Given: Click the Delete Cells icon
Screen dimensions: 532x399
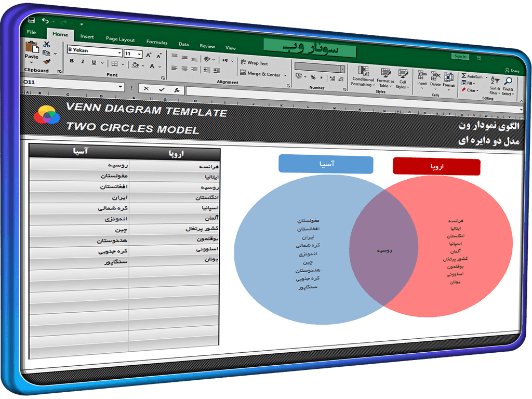Looking at the screenshot, I should point(435,76).
